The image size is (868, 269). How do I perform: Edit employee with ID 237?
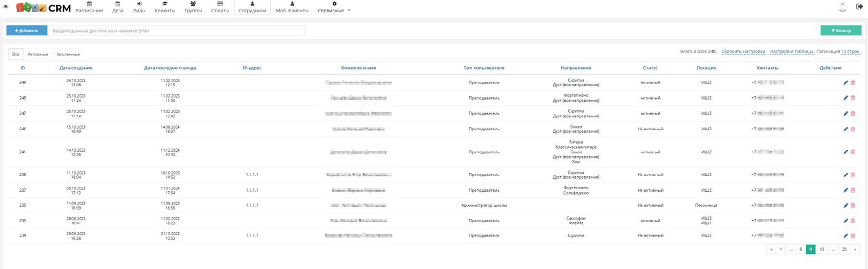[x=845, y=190]
